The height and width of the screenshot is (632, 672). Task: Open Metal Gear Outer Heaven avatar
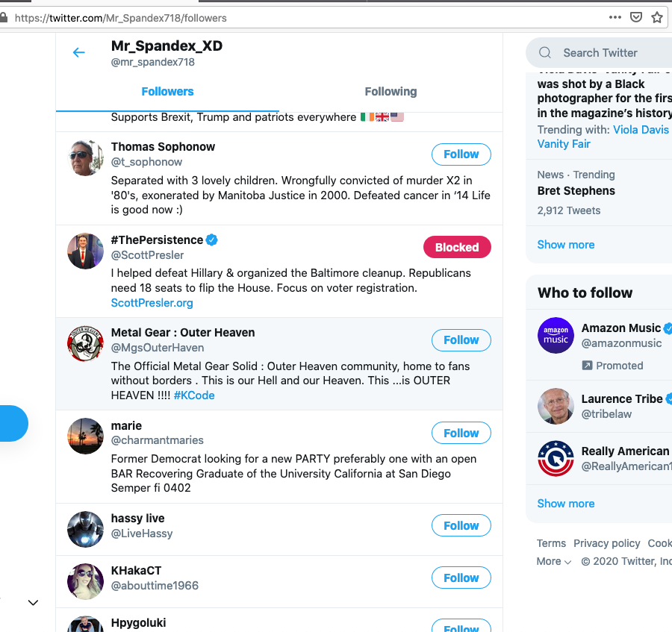[x=85, y=343]
